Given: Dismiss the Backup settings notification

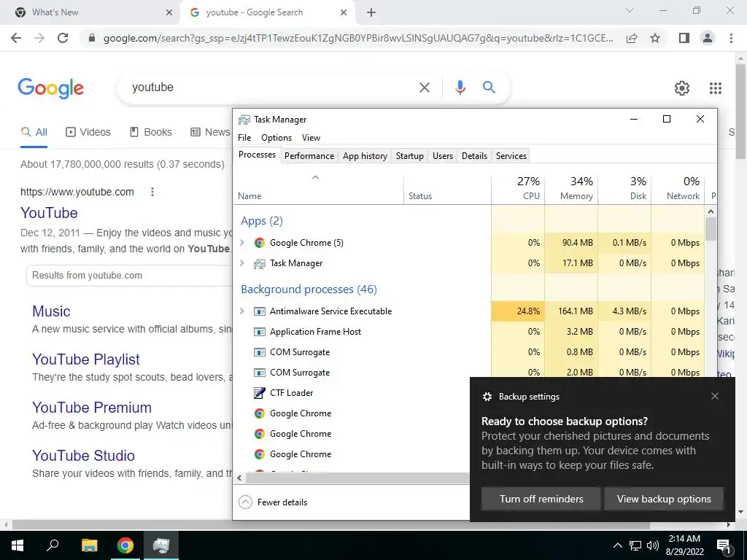Looking at the screenshot, I should click(715, 396).
